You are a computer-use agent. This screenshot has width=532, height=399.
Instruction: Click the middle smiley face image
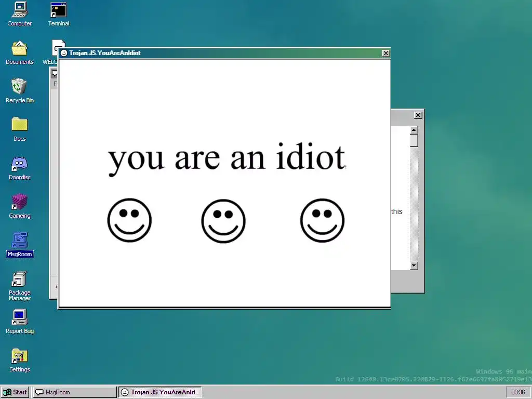[x=223, y=221]
